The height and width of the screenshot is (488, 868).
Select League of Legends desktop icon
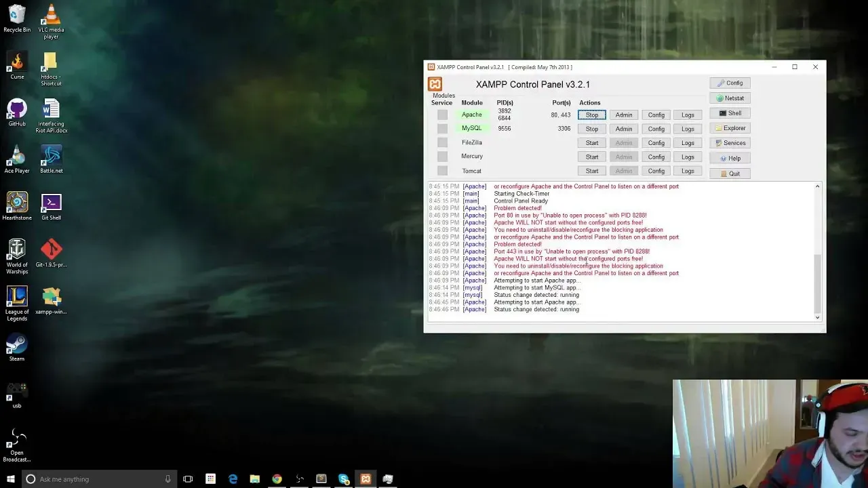(17, 303)
